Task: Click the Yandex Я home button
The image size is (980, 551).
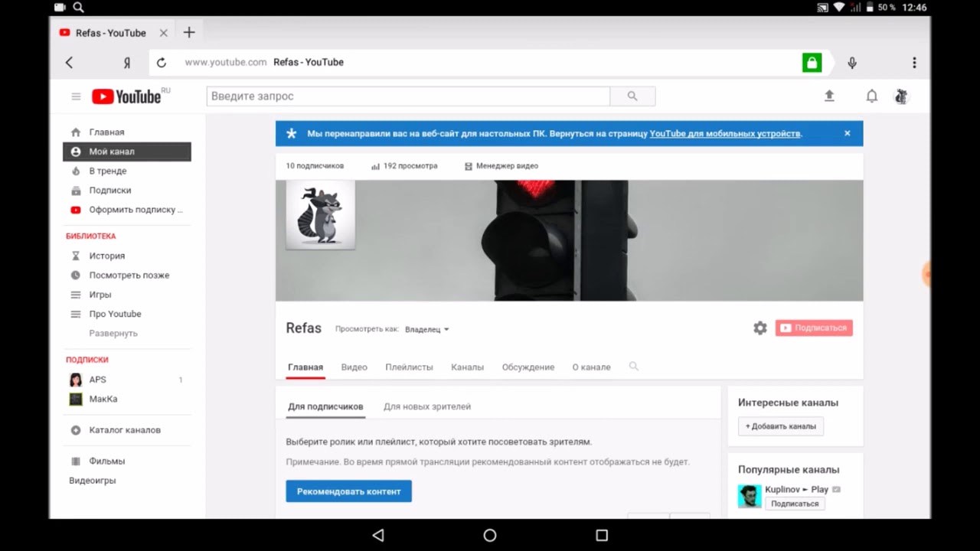Action: click(127, 63)
